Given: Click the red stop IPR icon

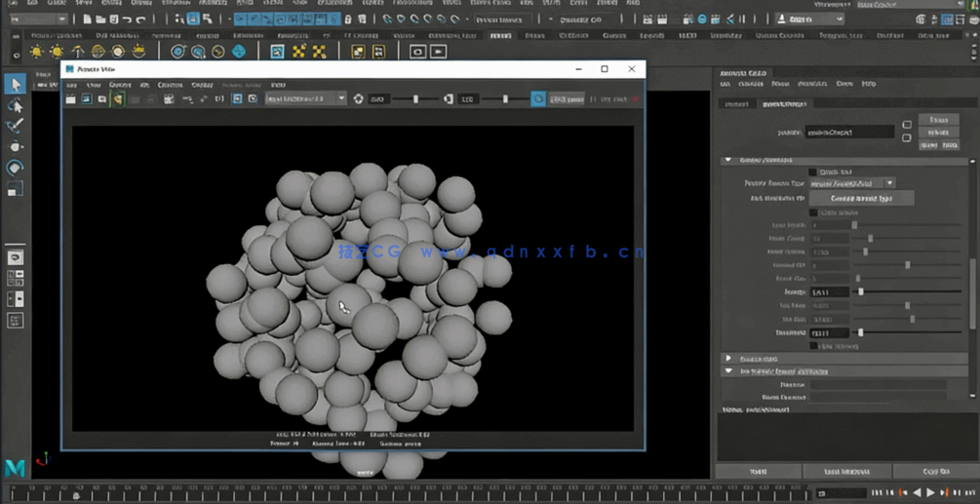Looking at the screenshot, I should [636, 99].
